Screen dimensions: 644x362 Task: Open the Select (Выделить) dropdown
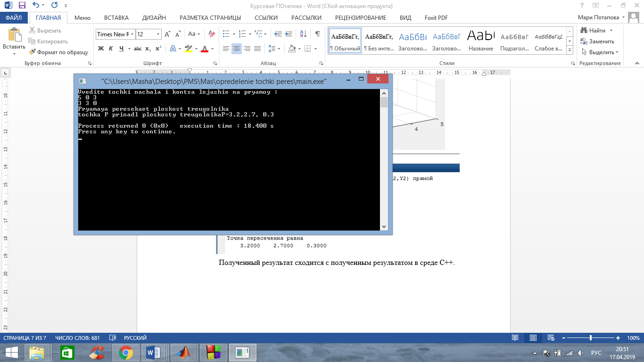pos(600,52)
